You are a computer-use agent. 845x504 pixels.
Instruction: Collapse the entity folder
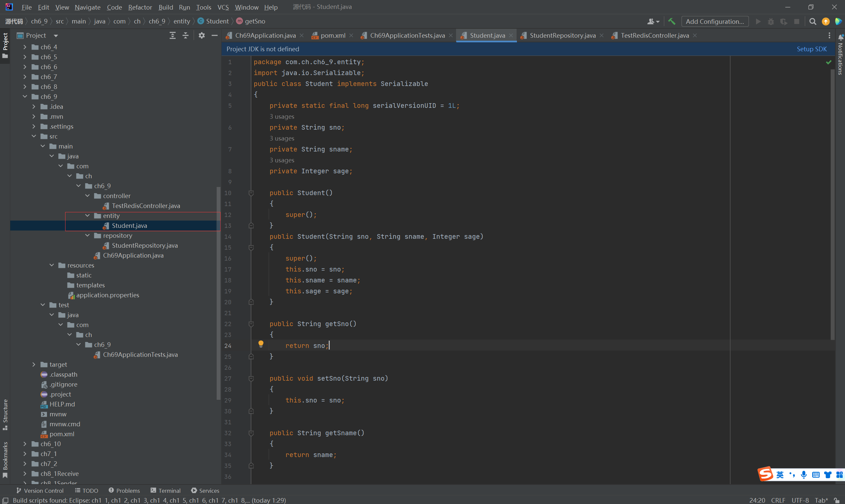87,216
